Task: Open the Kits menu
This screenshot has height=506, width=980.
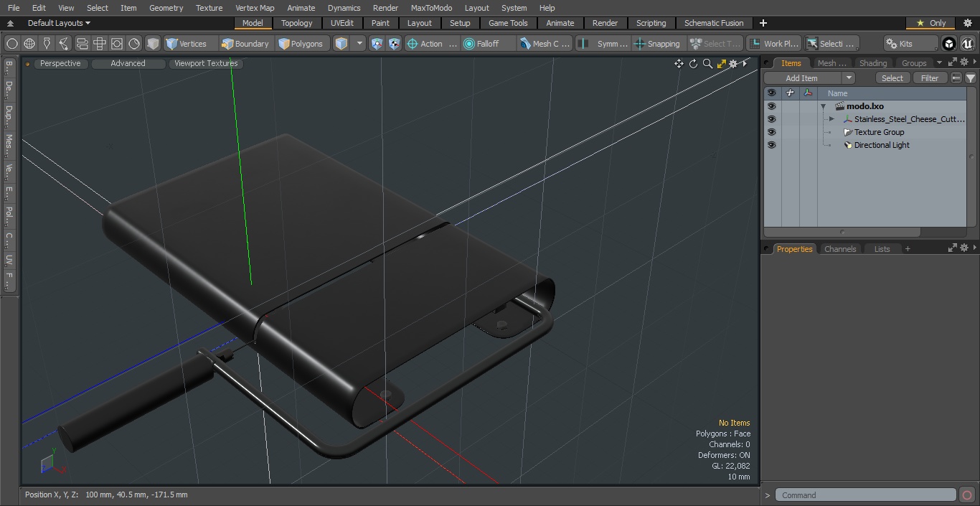Action: (x=910, y=44)
